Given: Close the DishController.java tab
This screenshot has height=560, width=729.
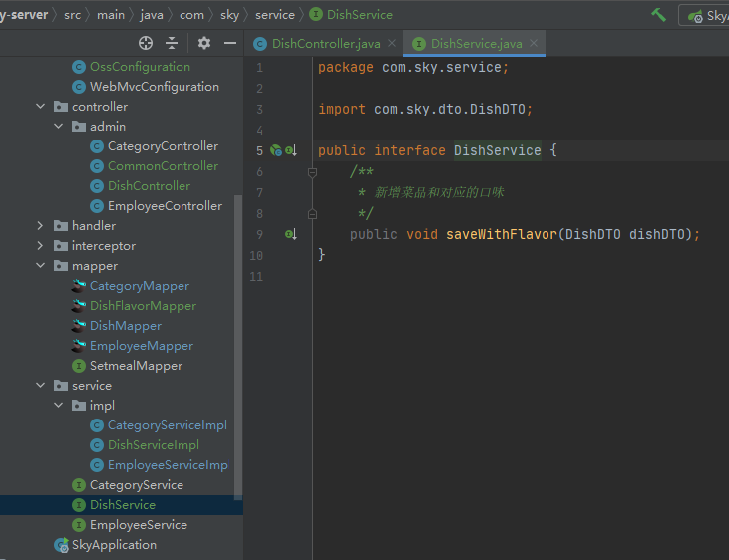Looking at the screenshot, I should [x=391, y=44].
